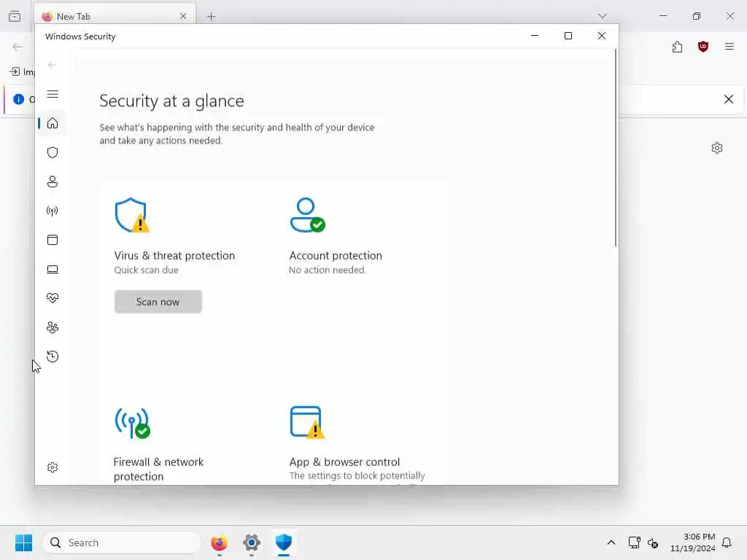Expand the hamburger navigation menu in Windows Security

coord(53,94)
